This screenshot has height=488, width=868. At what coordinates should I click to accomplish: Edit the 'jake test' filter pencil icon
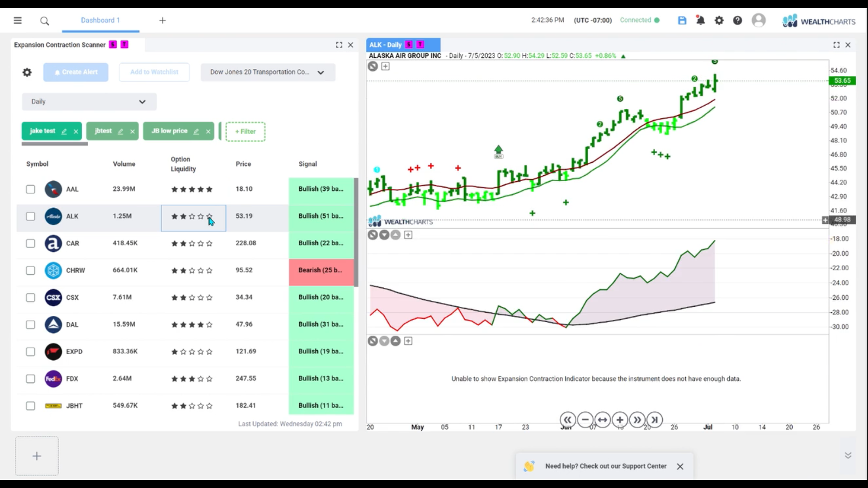(x=64, y=131)
